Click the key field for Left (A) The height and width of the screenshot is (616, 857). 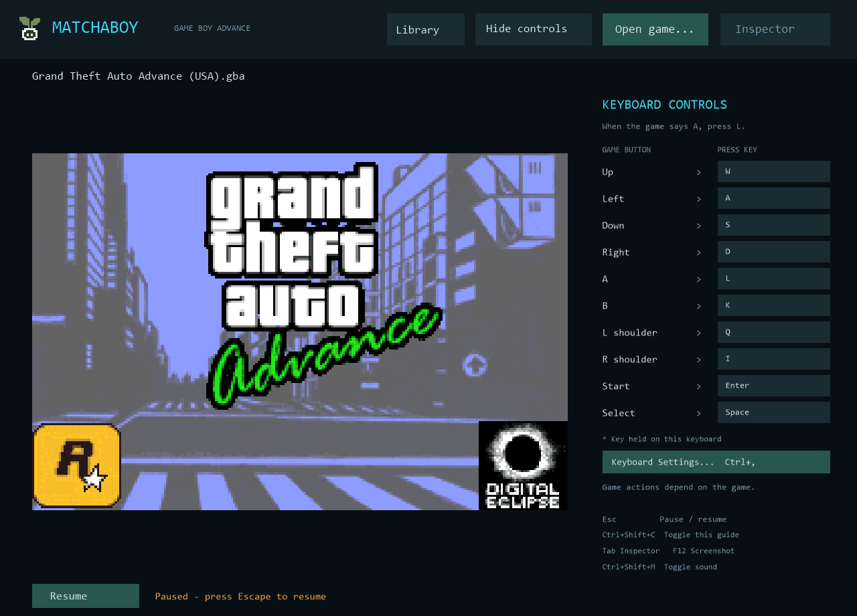pos(774,198)
